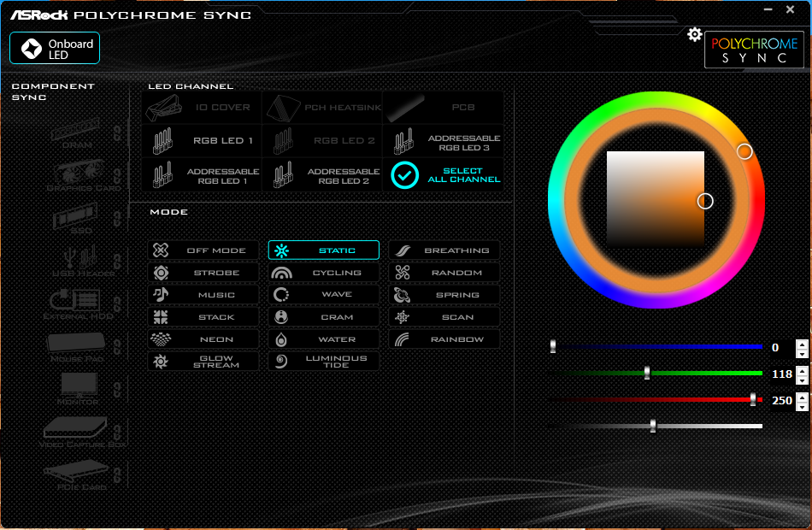Screen dimensions: 812x530
Task: Click the red channel slider
Action: [x=656, y=399]
